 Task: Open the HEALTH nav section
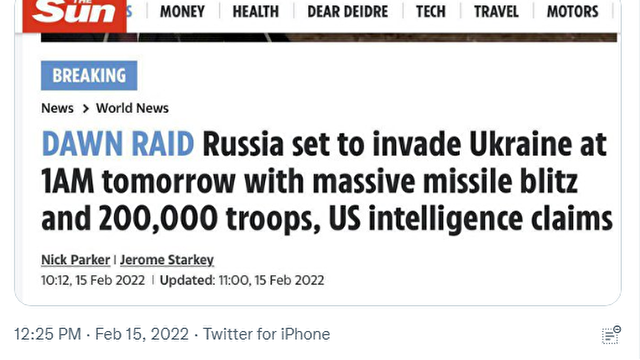[256, 11]
